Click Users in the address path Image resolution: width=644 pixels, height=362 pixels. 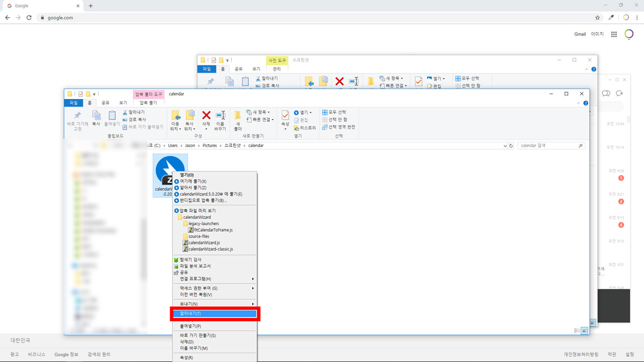(x=173, y=145)
